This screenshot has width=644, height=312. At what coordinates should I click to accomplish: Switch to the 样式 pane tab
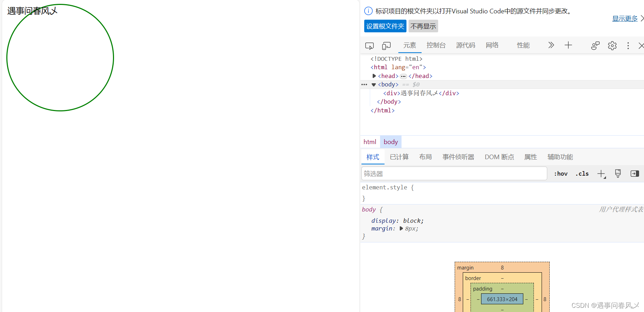point(373,157)
